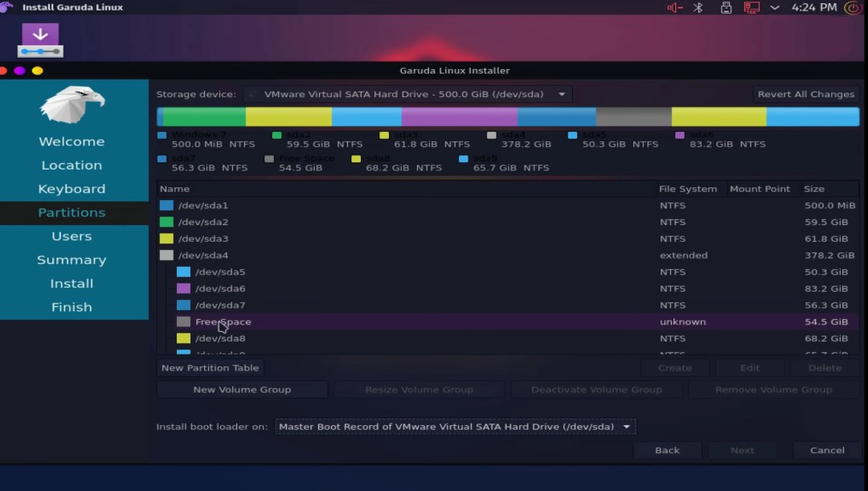Click the gray icon of Free Space row
Image resolution: width=868 pixels, height=491 pixels.
point(183,321)
